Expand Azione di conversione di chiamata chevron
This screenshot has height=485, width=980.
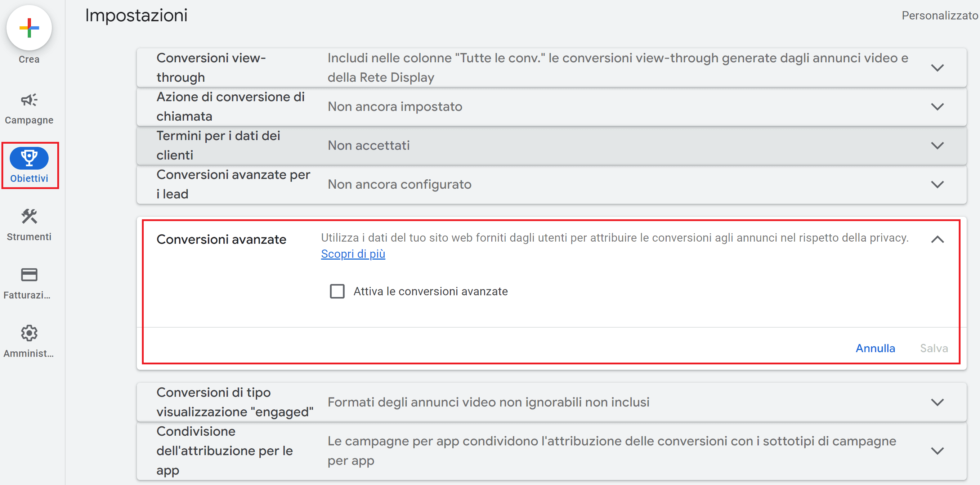[x=938, y=107]
